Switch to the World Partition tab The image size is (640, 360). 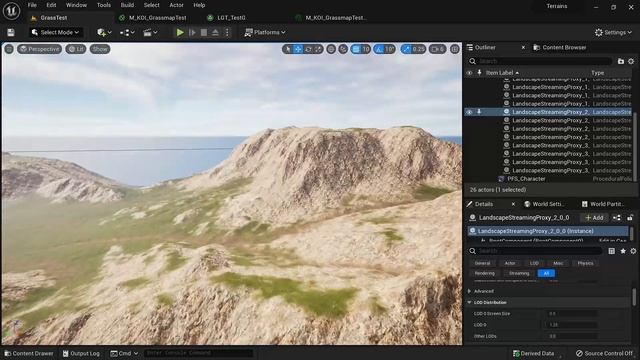[x=602, y=204]
